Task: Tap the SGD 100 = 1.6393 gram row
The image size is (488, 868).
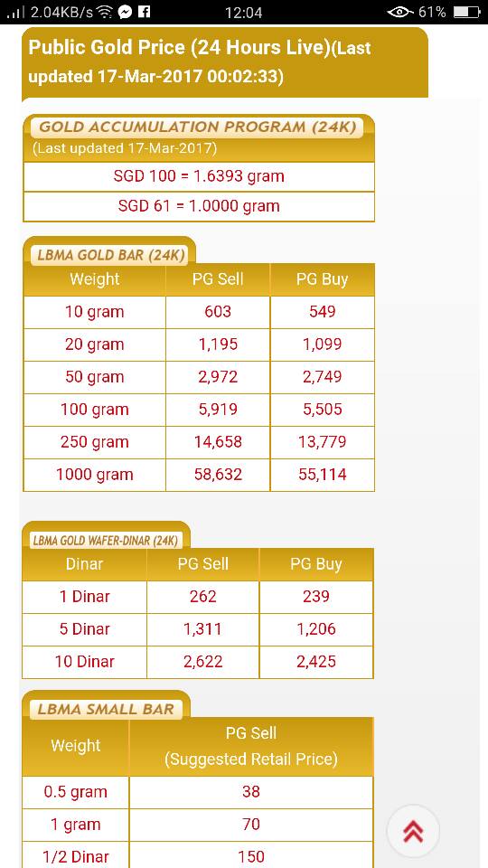Action: pos(199,176)
